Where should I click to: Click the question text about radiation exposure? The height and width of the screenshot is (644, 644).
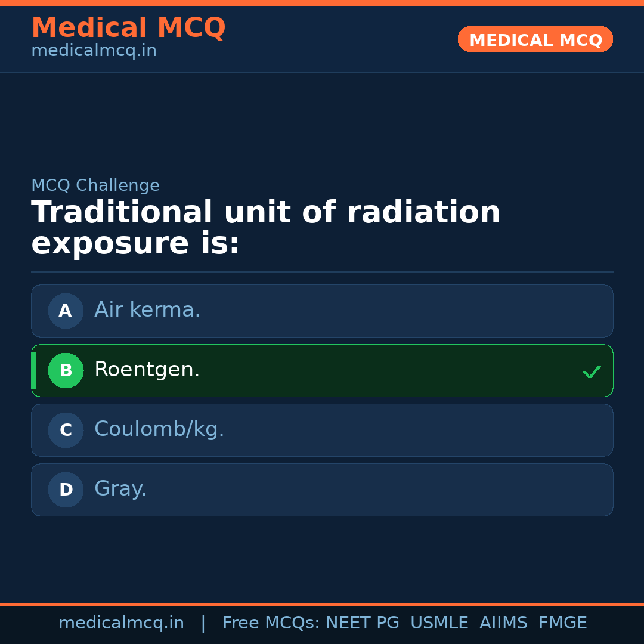tap(265, 228)
